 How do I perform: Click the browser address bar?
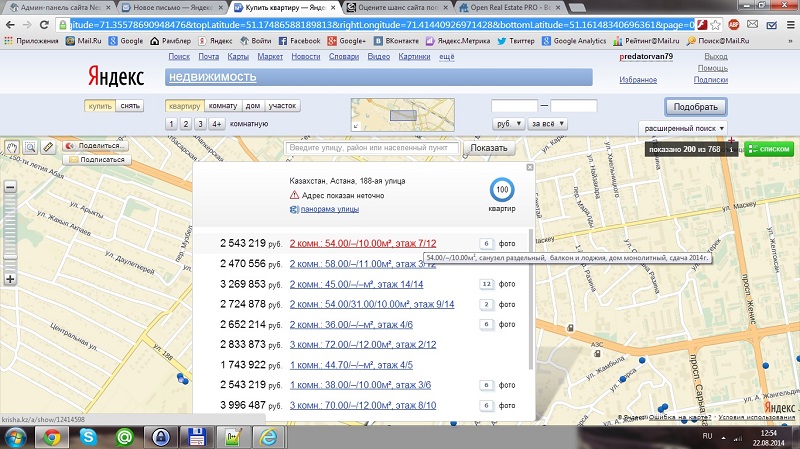click(382, 24)
